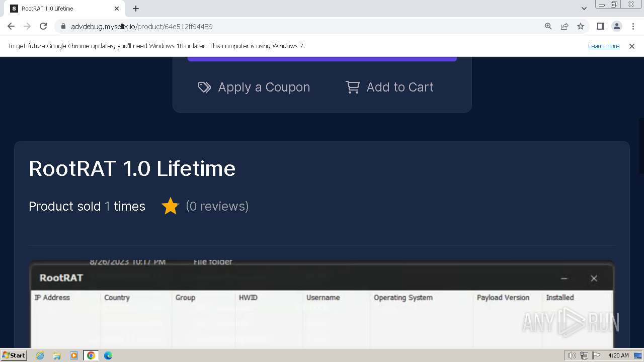Go forward to the next page
This screenshot has width=644, height=362.
[x=27, y=26]
